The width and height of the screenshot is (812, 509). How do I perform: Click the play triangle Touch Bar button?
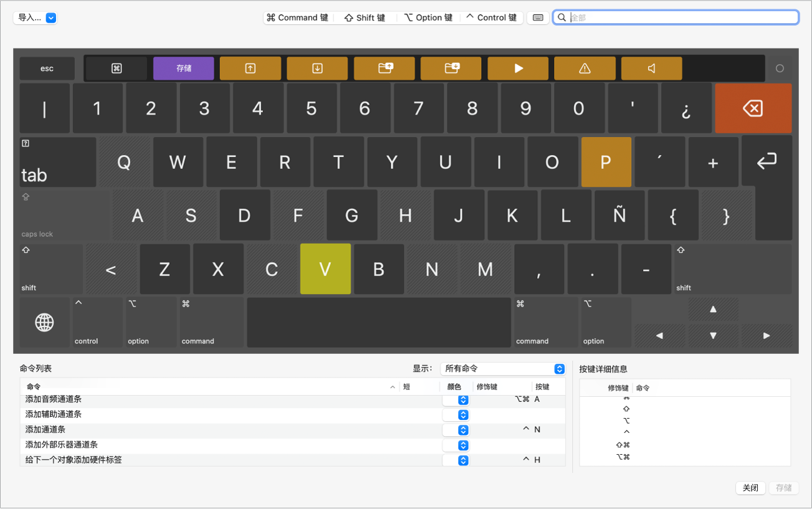click(x=518, y=69)
